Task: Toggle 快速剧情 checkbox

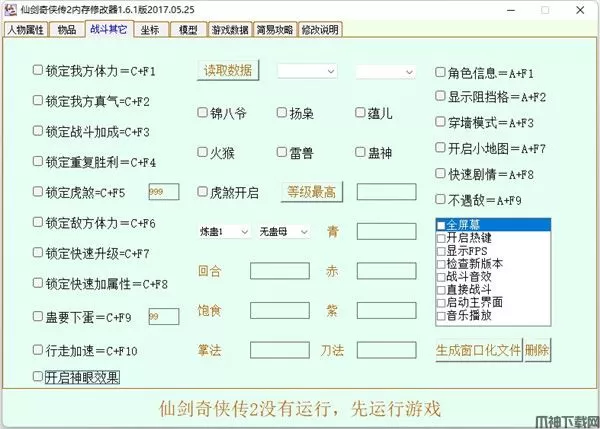Action: (440, 174)
